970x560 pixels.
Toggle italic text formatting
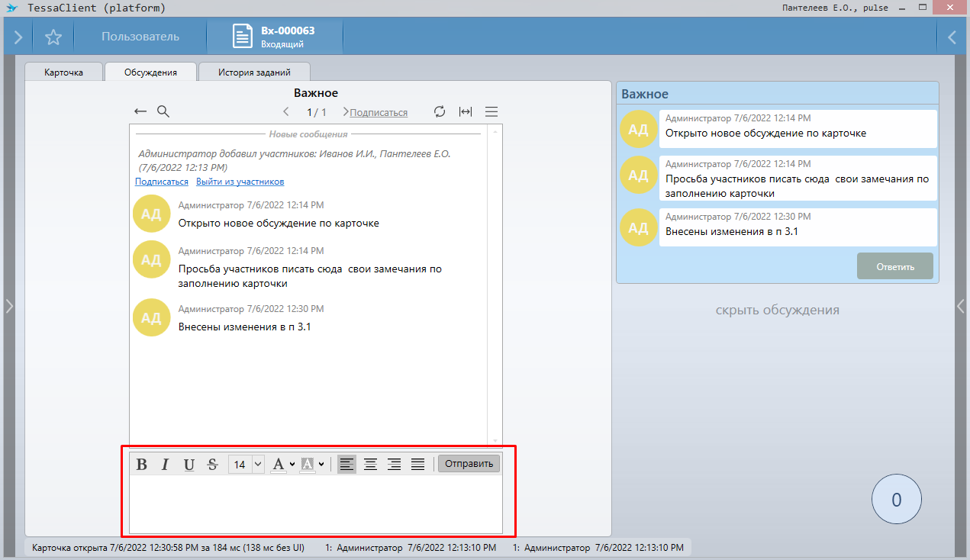tap(165, 464)
